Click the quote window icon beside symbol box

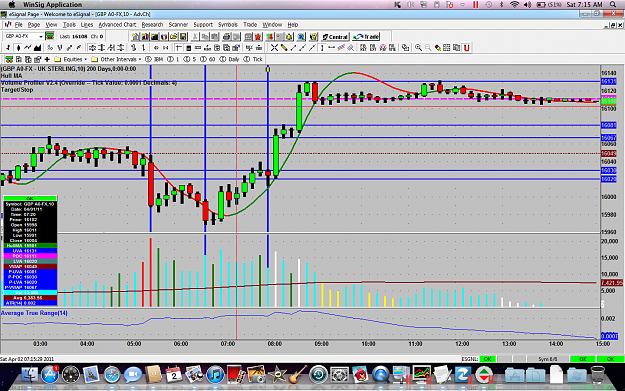50,37
